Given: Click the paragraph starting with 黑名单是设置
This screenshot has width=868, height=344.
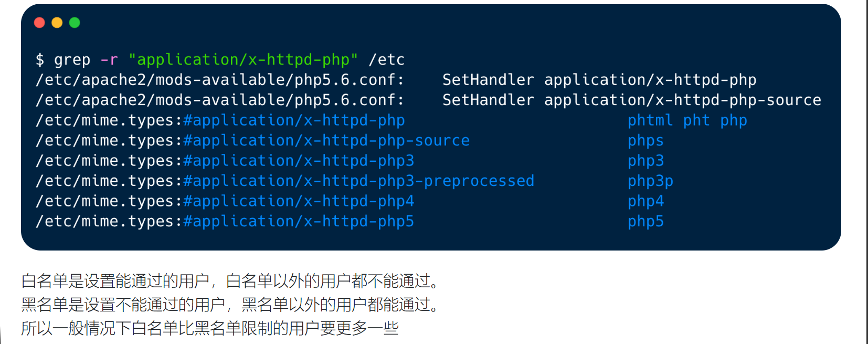Looking at the screenshot, I should [x=230, y=305].
